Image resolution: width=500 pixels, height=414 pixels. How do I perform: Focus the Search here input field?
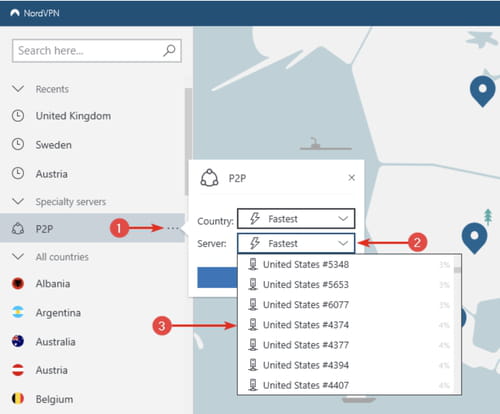[97, 51]
